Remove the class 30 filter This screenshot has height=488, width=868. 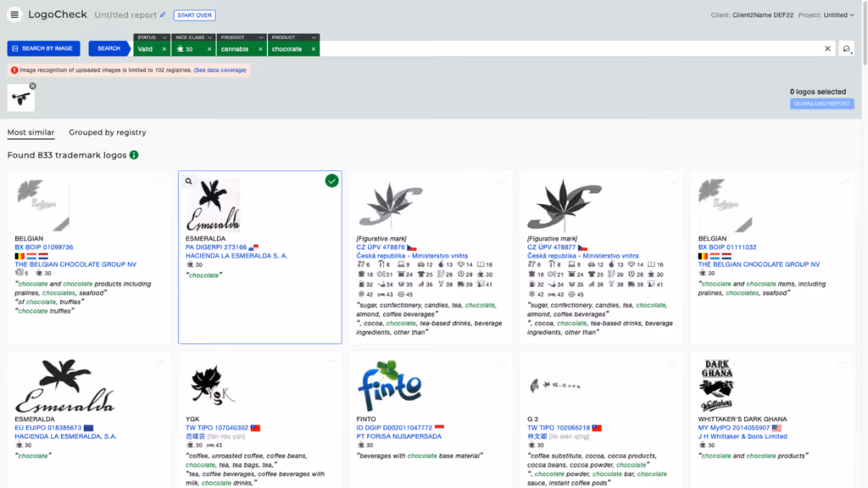tap(209, 49)
